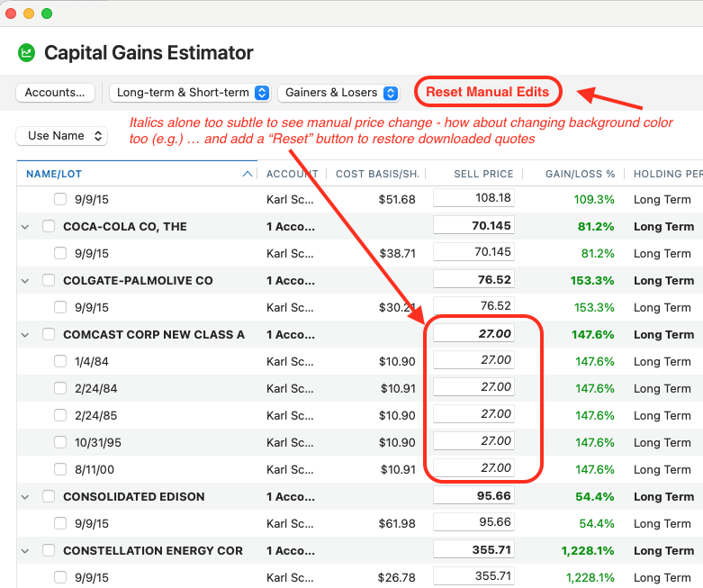Collapse the CONSTELLATION ENERGY COR group
Viewport: 703px width, 588px height.
pyautogui.click(x=25, y=551)
